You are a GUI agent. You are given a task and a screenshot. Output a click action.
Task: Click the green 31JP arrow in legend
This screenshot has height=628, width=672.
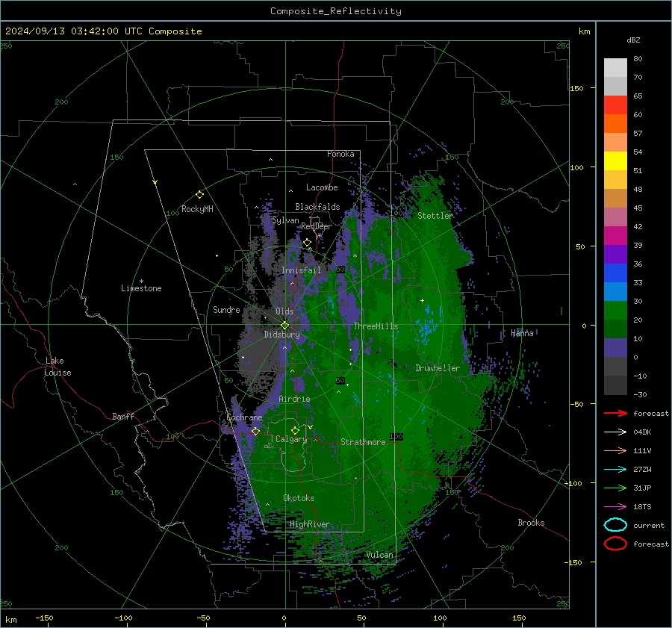[615, 488]
